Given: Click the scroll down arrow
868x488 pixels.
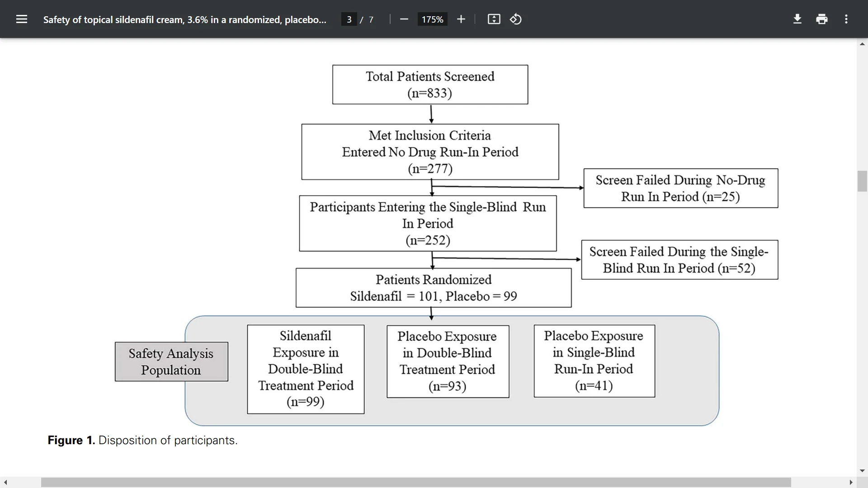Looking at the screenshot, I should [x=862, y=471].
